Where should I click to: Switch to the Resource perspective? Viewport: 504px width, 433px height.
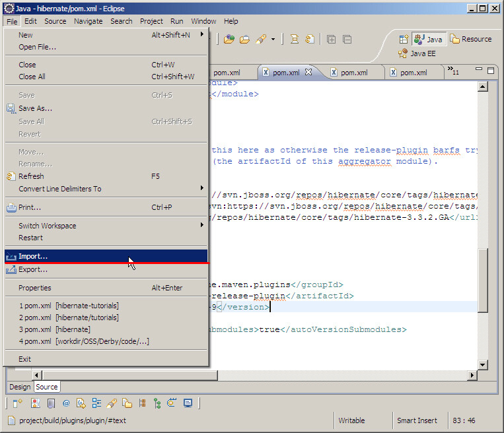point(471,39)
